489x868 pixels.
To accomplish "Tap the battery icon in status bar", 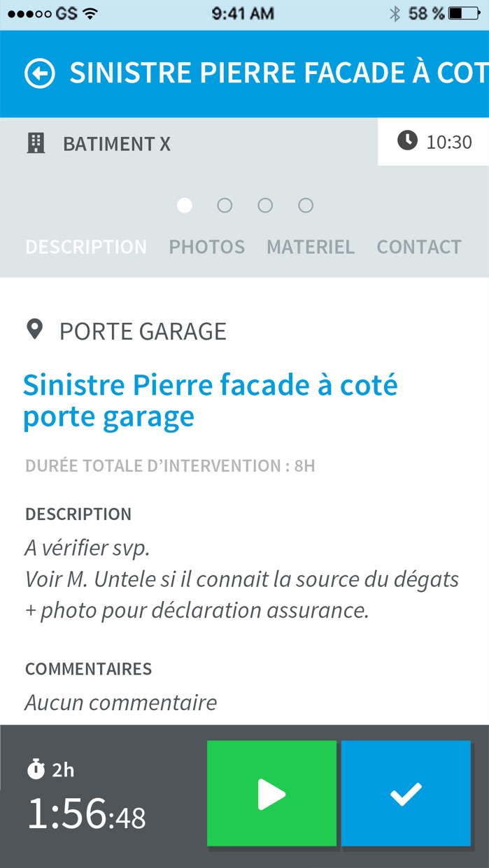I will pos(465,13).
